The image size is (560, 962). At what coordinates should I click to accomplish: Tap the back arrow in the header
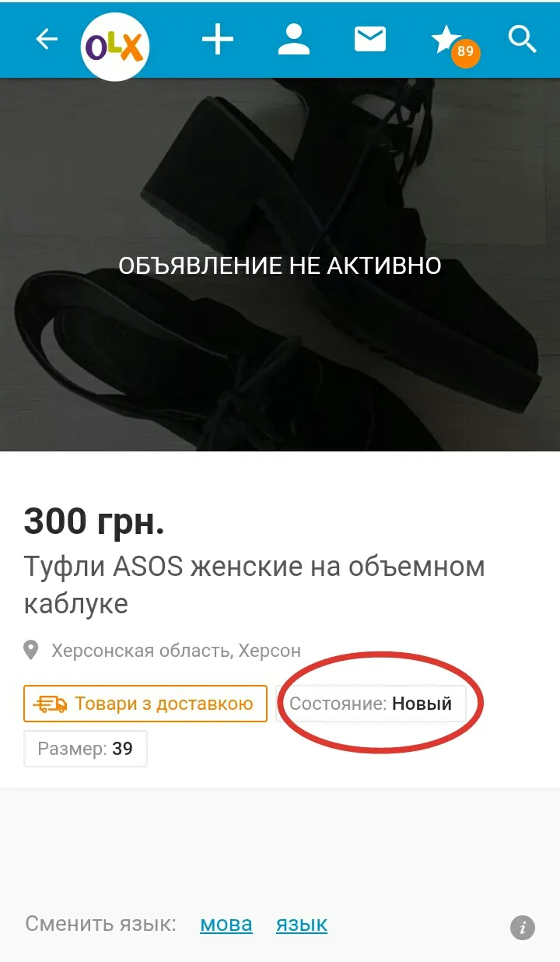pos(47,39)
